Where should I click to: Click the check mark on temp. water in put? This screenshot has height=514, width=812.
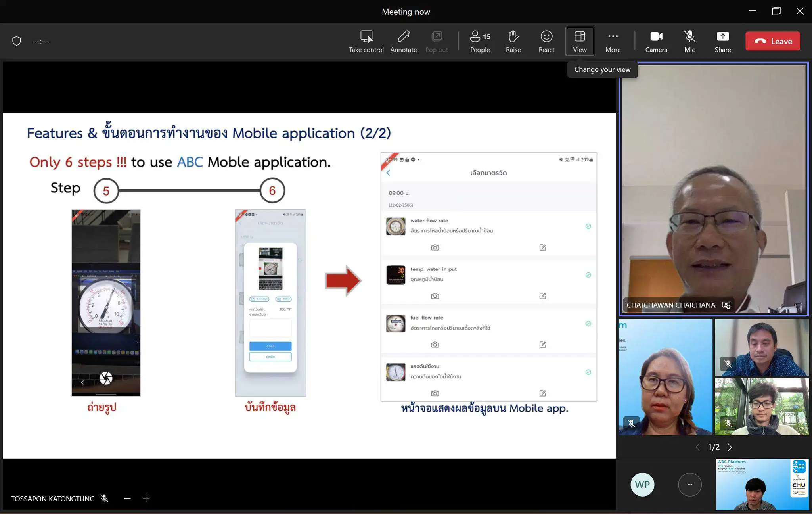pyautogui.click(x=588, y=275)
